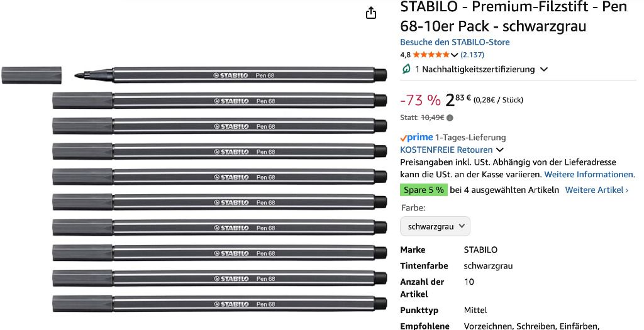Click KOSTENFREIE Retouren link text
The height and width of the screenshot is (330, 644).
[x=446, y=150]
